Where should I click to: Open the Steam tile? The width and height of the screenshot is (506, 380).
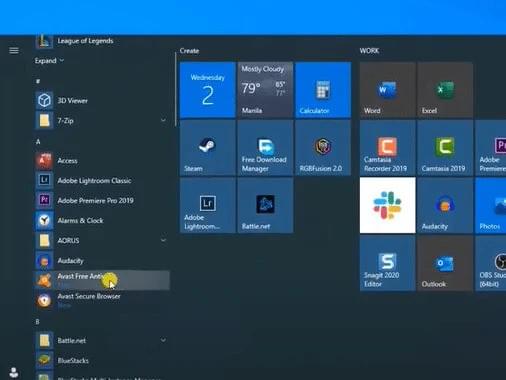[208, 148]
